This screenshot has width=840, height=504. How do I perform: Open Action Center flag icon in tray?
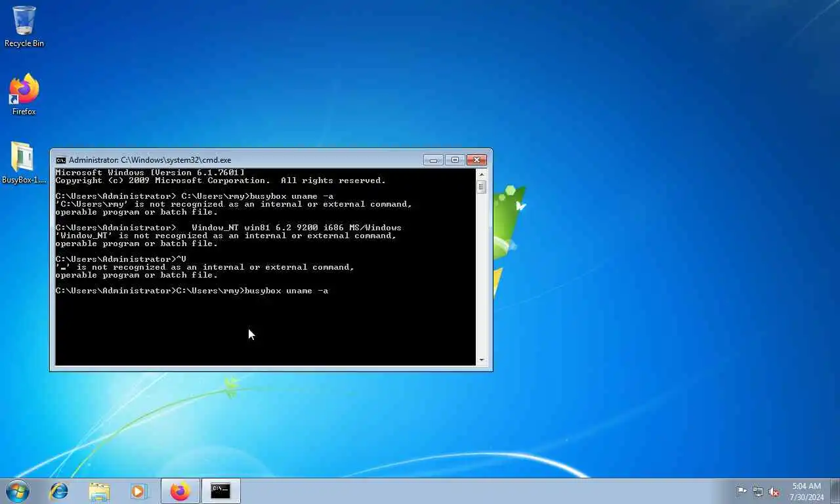coord(742,492)
